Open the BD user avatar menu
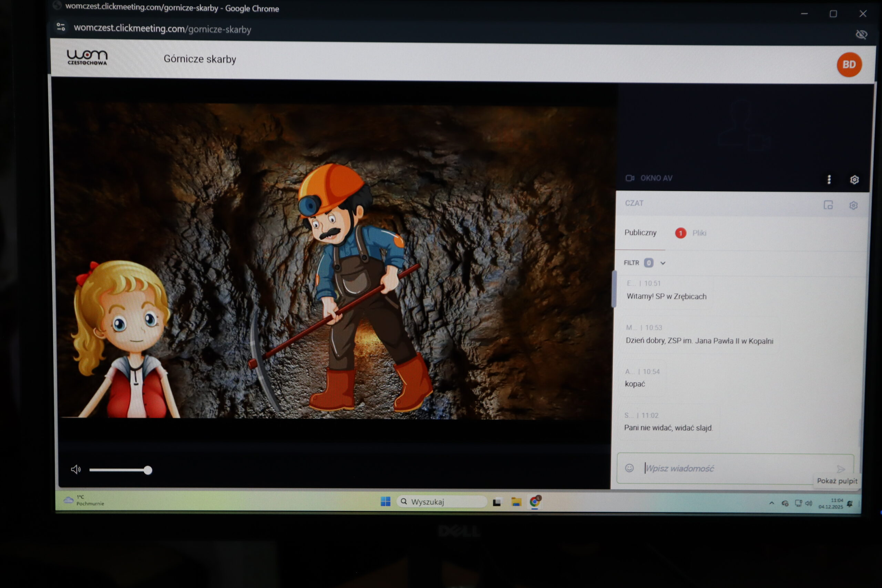The width and height of the screenshot is (882, 588). [x=849, y=64]
